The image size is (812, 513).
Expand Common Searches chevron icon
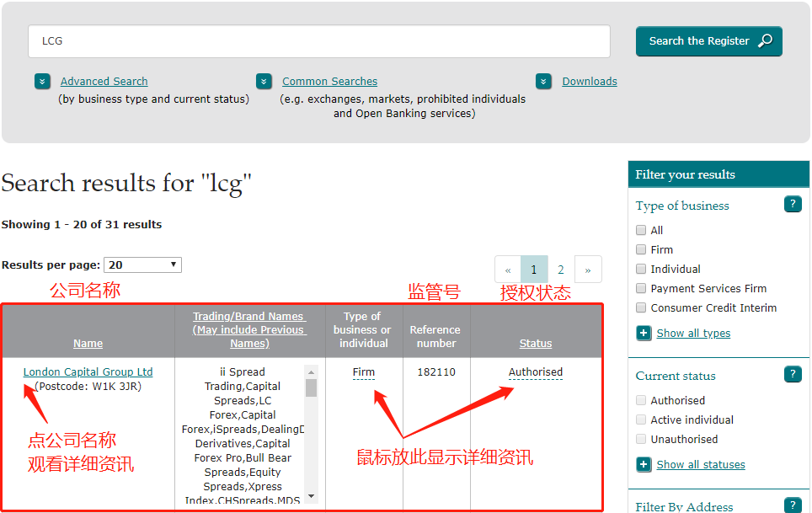coord(264,82)
